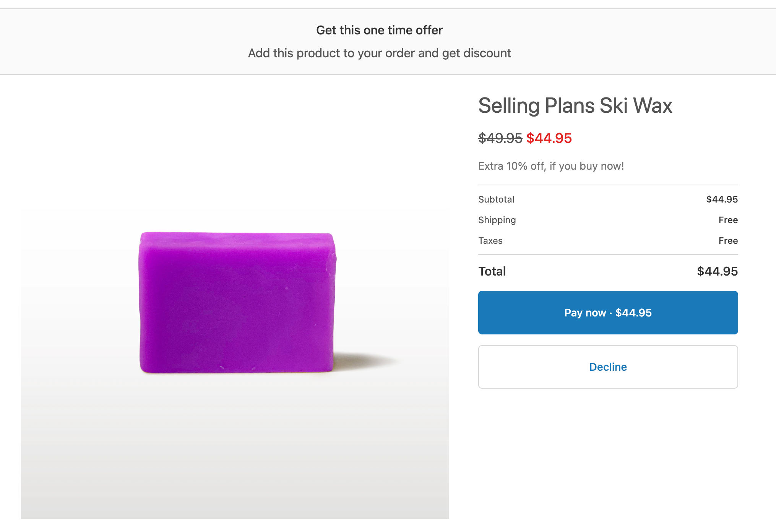Click the Taxes label
The image size is (776, 532).
pos(490,240)
